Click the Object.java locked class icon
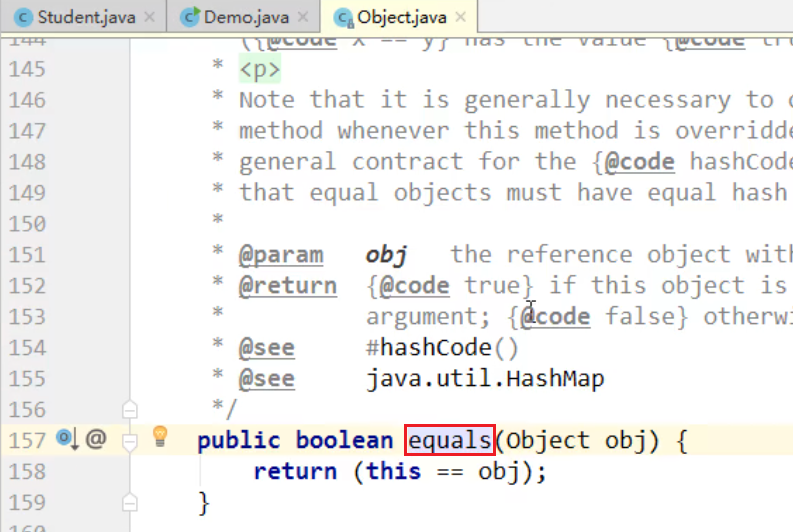Image resolution: width=793 pixels, height=532 pixels. (x=343, y=18)
